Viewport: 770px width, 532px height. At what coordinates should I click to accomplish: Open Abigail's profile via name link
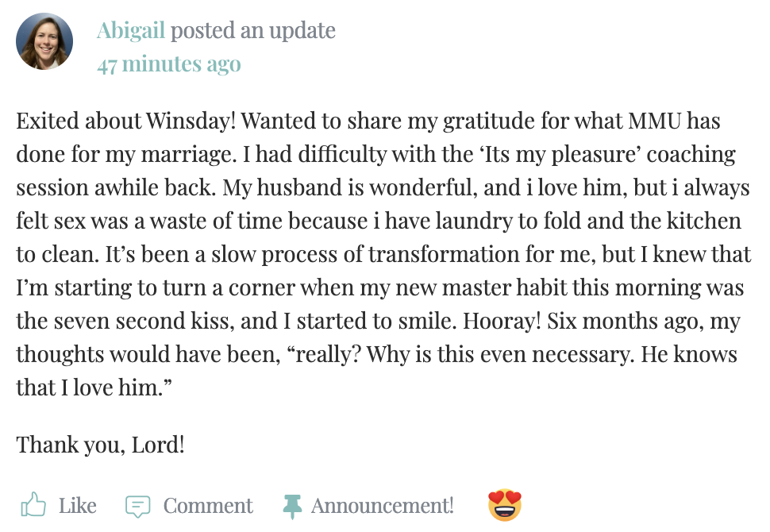coord(131,31)
